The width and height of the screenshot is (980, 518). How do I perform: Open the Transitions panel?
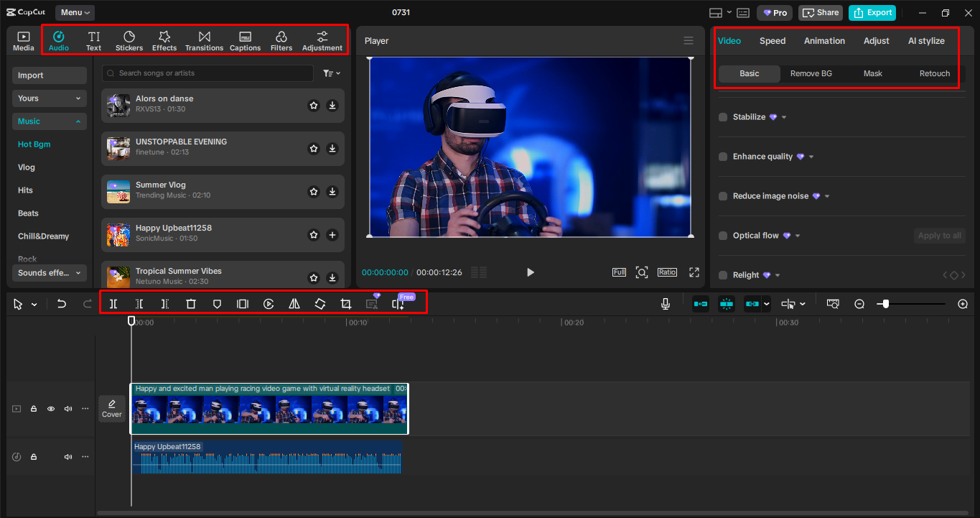[204, 40]
